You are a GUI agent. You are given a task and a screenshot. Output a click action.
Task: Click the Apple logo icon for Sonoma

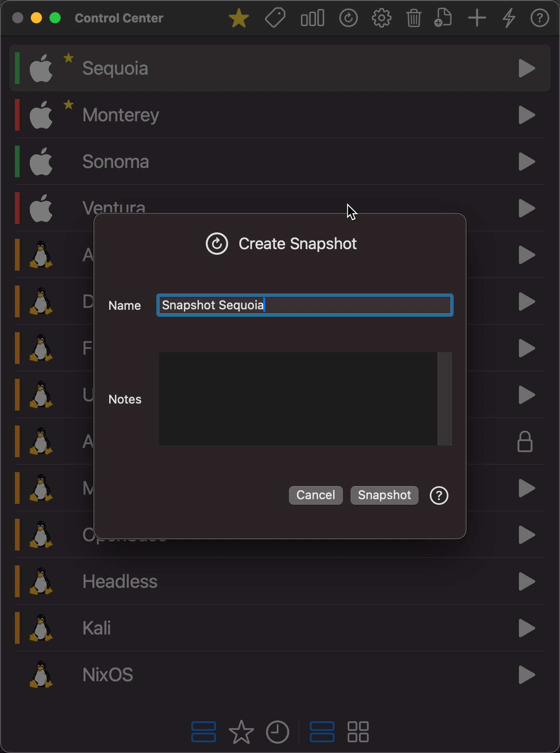tap(41, 161)
